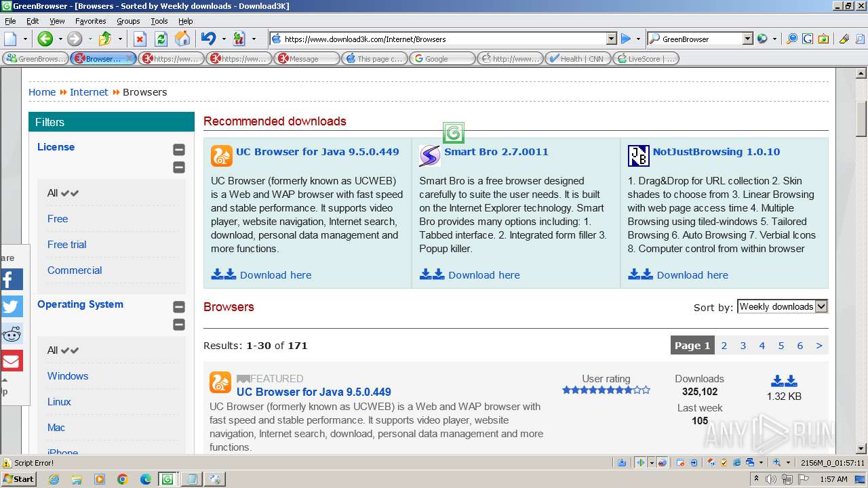Share page via Facebook icon
Image resolution: width=868 pixels, height=488 pixels.
pos(12,279)
